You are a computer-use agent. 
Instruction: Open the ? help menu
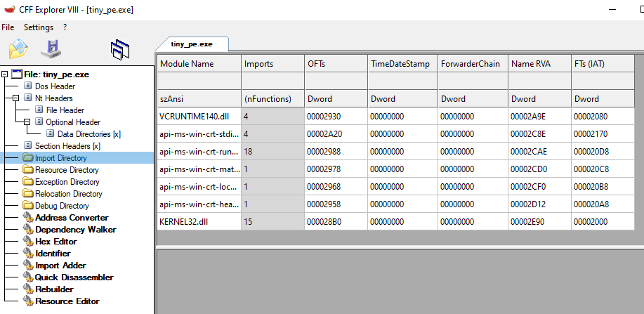[65, 27]
